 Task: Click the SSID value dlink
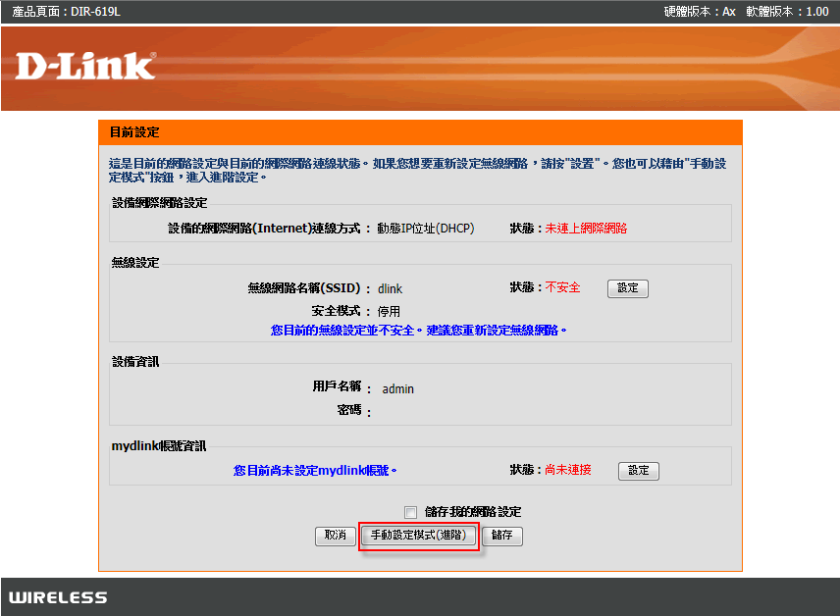click(390, 289)
